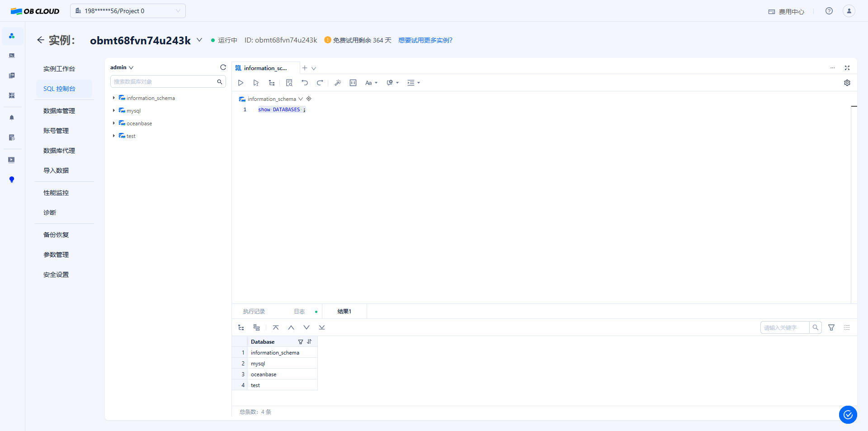Click the filter icon on the Database column
Image resolution: width=868 pixels, height=431 pixels.
[301, 342]
